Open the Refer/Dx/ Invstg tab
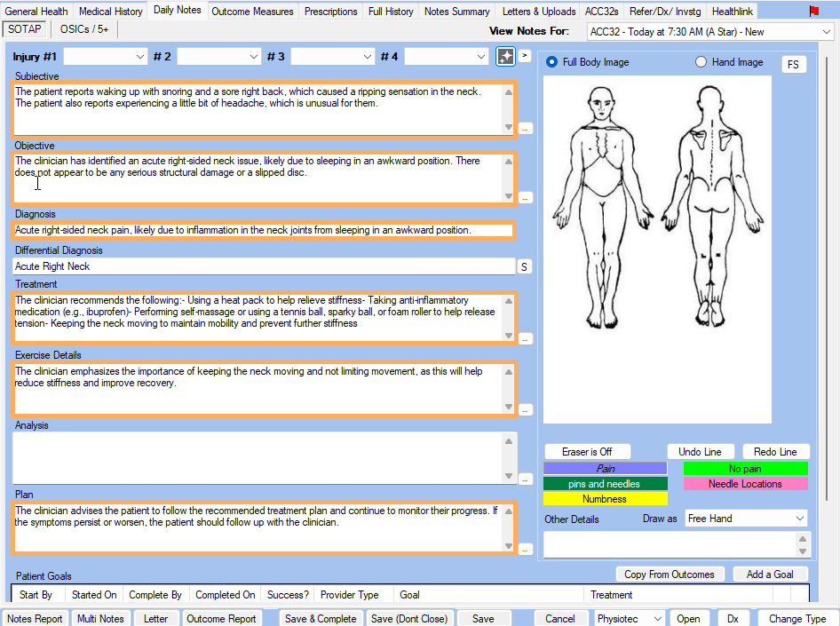Image resolution: width=840 pixels, height=626 pixels. (665, 12)
